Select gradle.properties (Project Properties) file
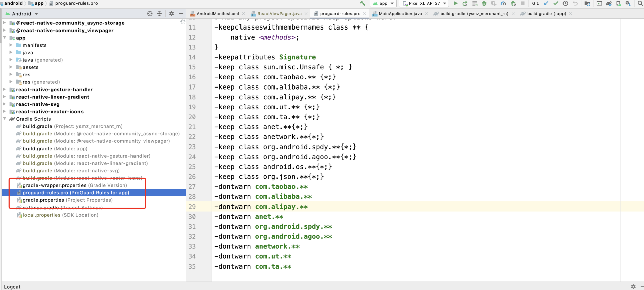The height and width of the screenshot is (290, 644). [x=67, y=200]
